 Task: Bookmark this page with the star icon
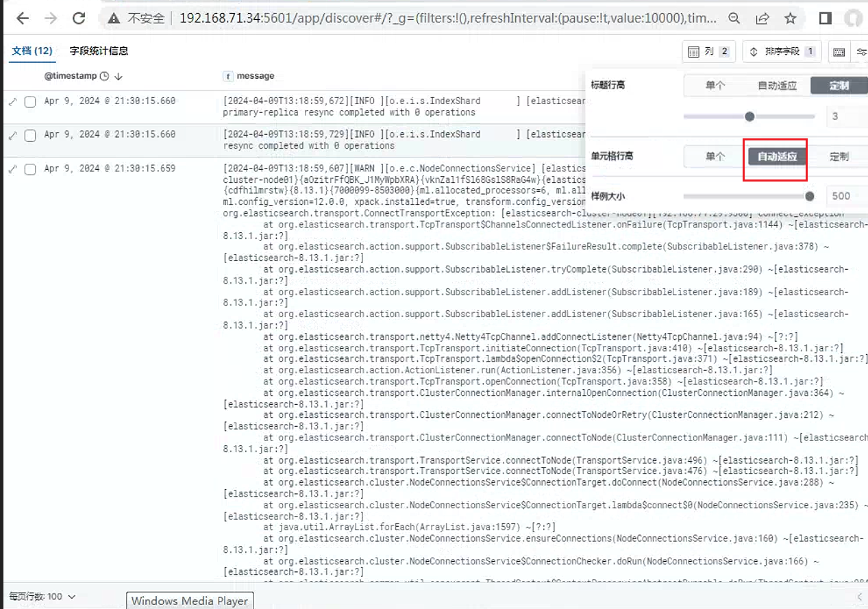790,18
